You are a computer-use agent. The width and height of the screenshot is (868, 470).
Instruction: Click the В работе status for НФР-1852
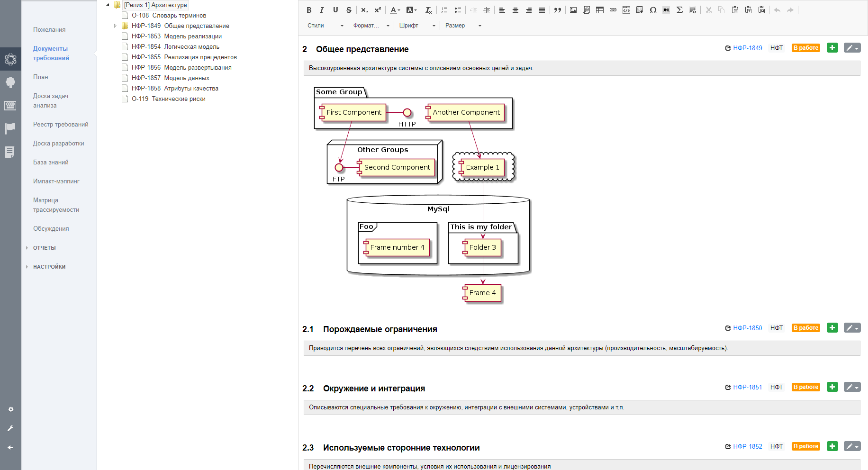pos(806,446)
